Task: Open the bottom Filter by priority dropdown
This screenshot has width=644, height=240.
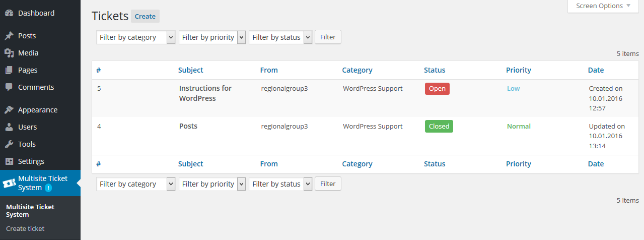Action: (x=212, y=184)
